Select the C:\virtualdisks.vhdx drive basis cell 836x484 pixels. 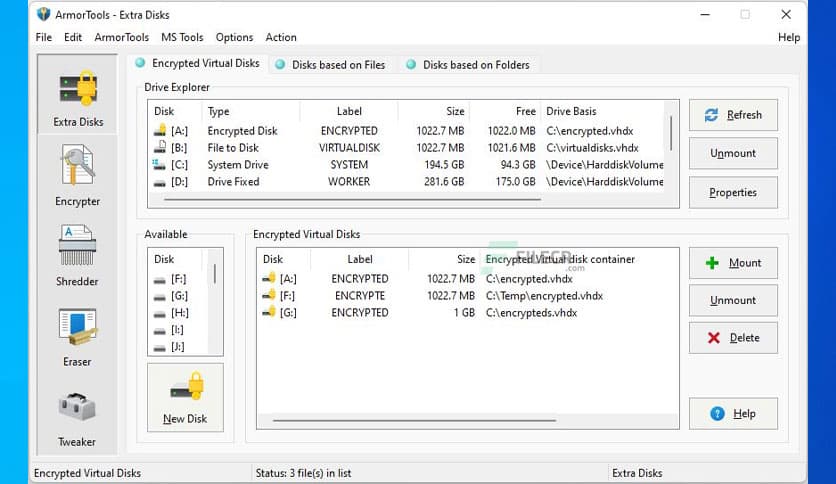(592, 148)
